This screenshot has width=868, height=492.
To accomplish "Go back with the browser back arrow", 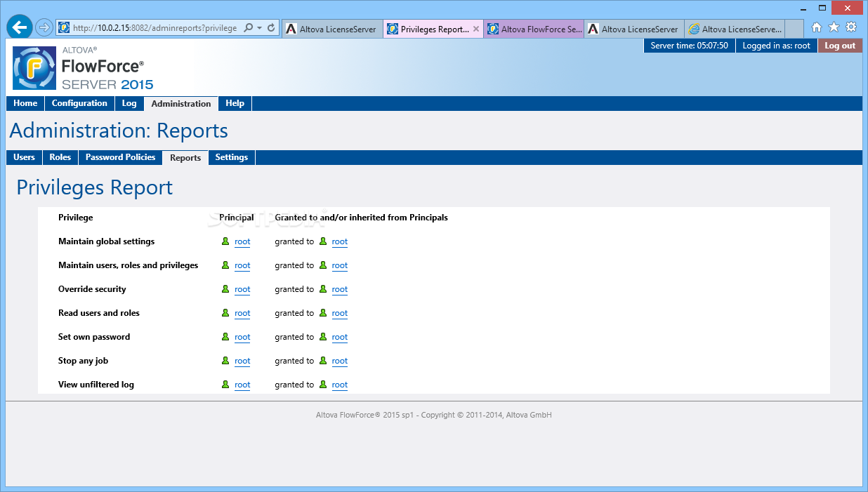I will click(20, 27).
